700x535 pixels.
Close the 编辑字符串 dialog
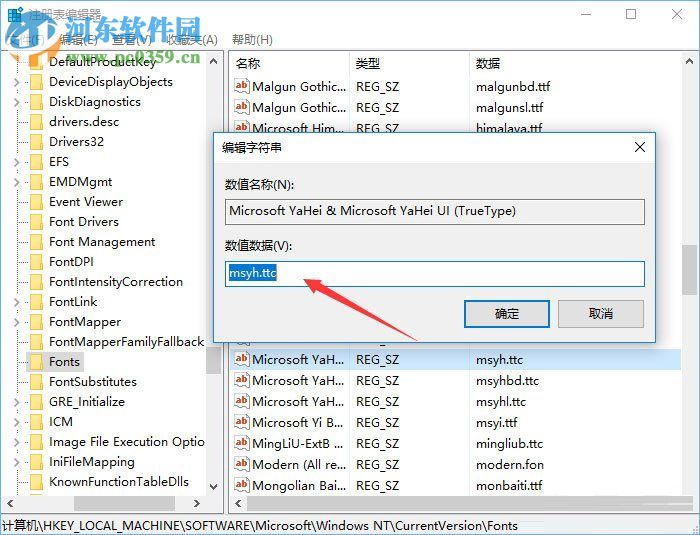click(640, 147)
